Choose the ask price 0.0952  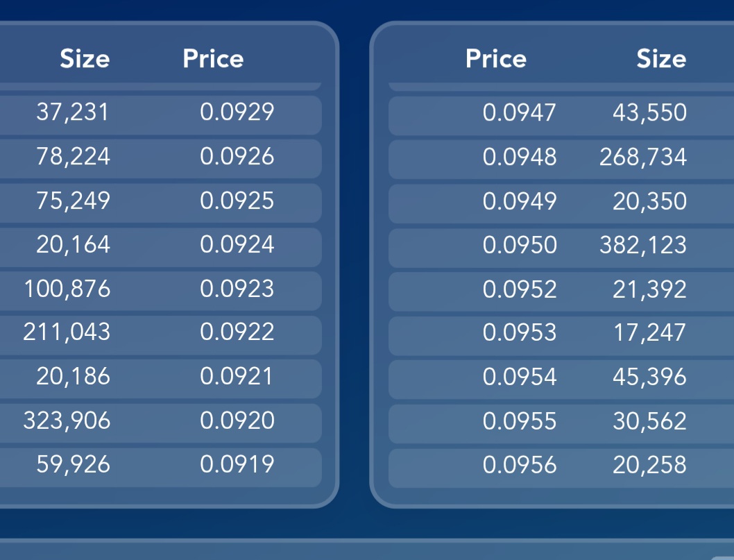519,289
